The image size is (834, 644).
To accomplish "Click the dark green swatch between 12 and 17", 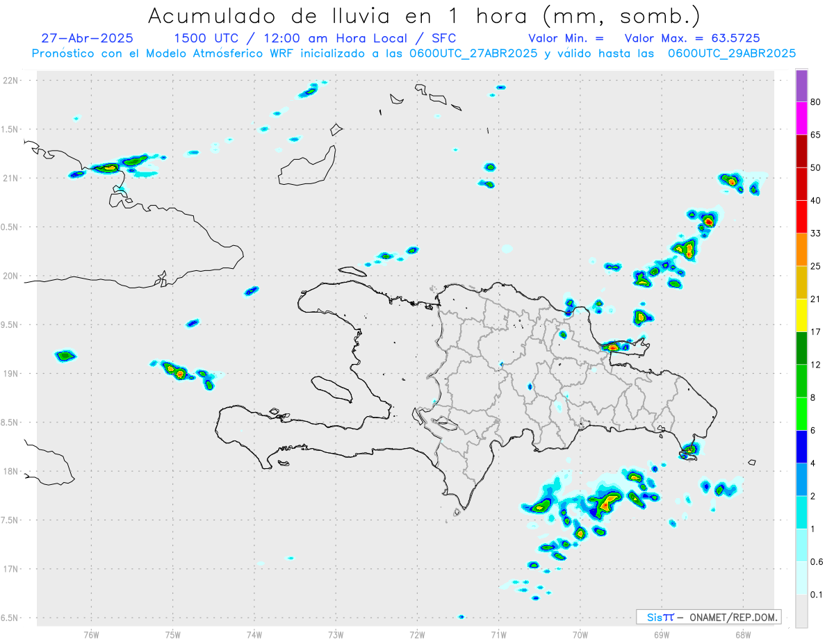I will [x=801, y=348].
